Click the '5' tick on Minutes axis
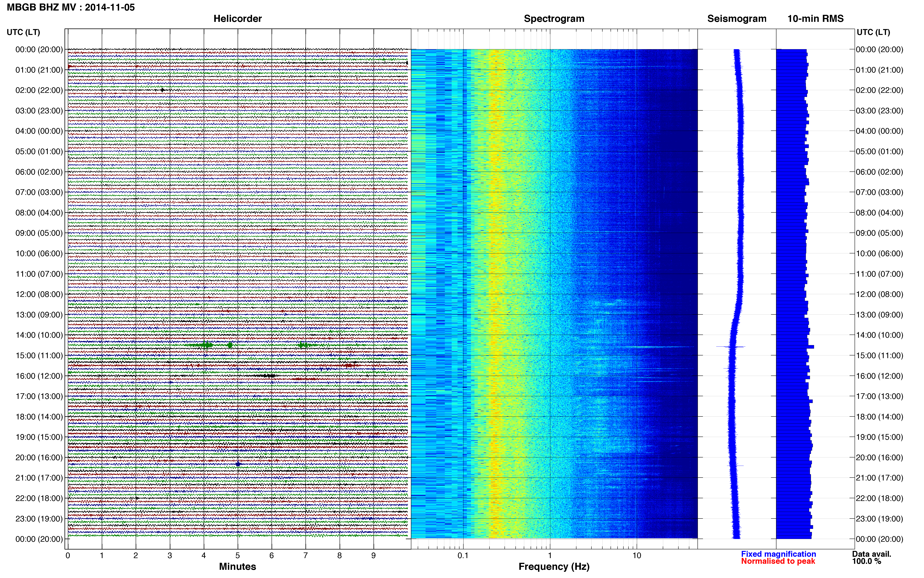Image resolution: width=924 pixels, height=578 pixels. (238, 556)
